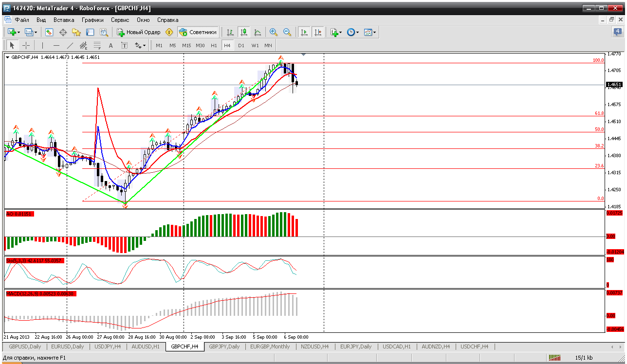Open the indicators list dropdown
This screenshot has width=627, height=364.
coord(340,32)
